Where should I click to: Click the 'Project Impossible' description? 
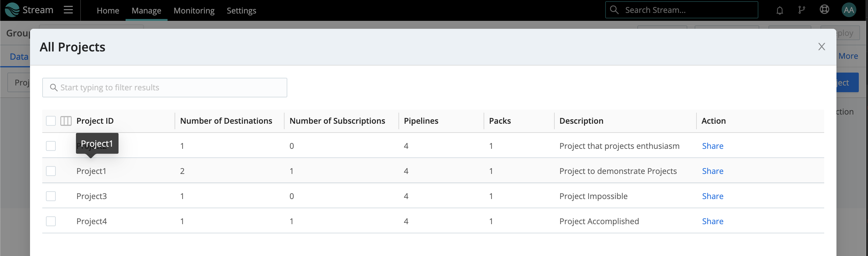[x=593, y=196]
